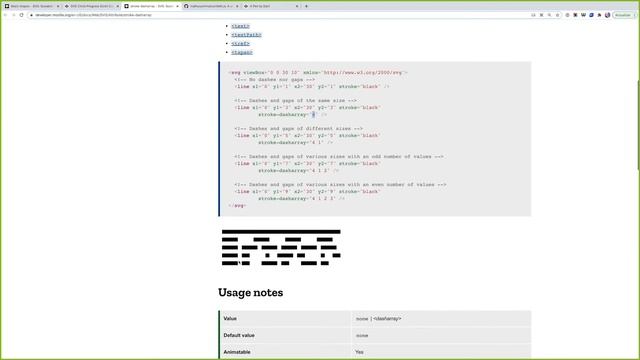
Task: Go forward to the next page
Action: tap(13, 15)
